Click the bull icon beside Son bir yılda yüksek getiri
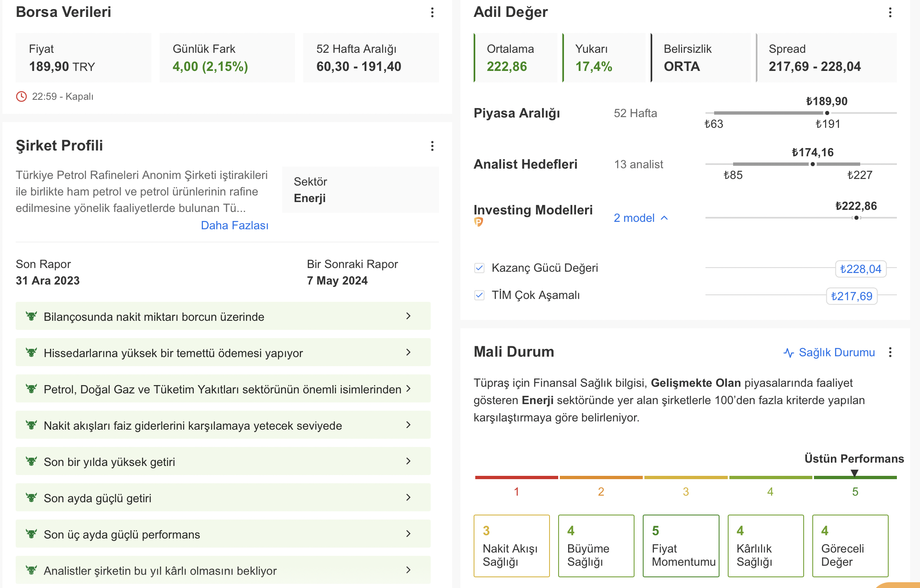 pyautogui.click(x=31, y=461)
